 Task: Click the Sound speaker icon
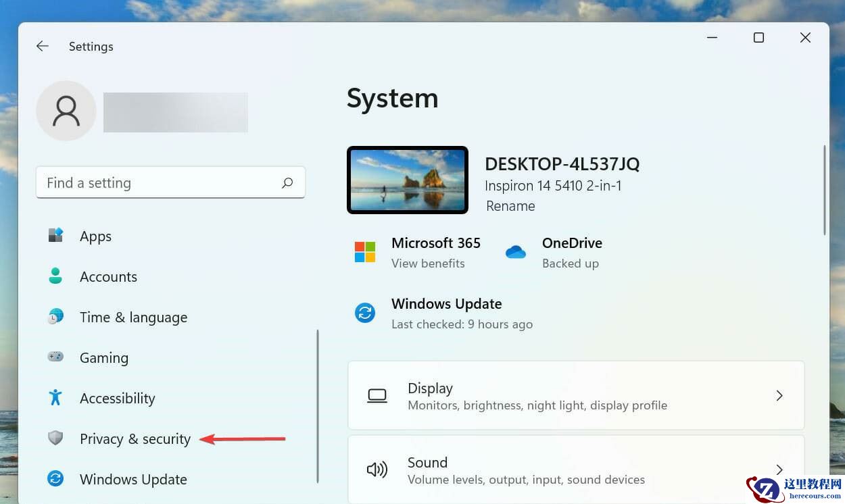point(377,469)
